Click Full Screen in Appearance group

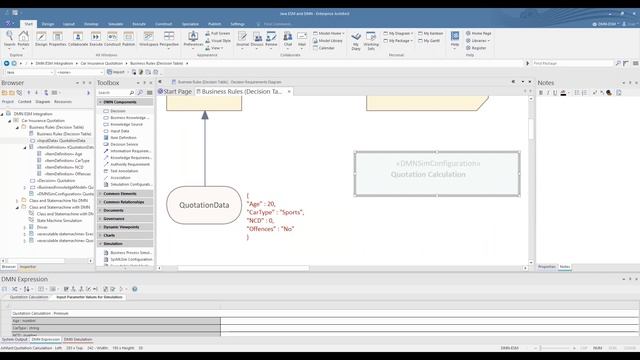pyautogui.click(x=218, y=33)
